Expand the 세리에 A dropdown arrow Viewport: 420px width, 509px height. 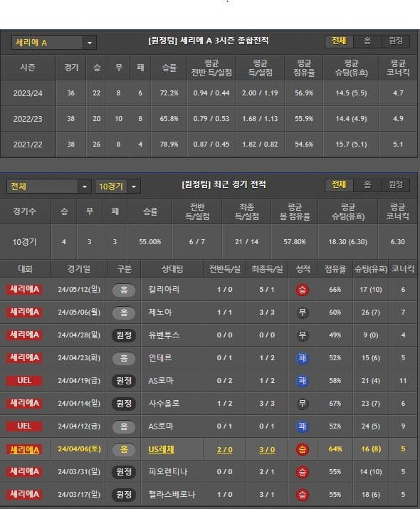tap(90, 43)
